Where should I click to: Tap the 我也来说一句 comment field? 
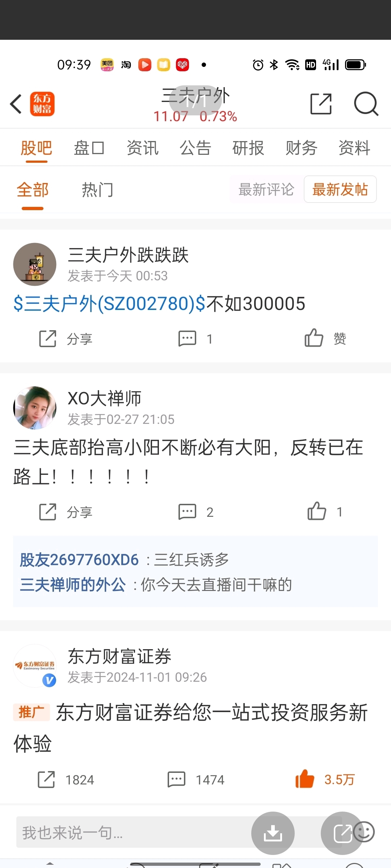[134, 832]
